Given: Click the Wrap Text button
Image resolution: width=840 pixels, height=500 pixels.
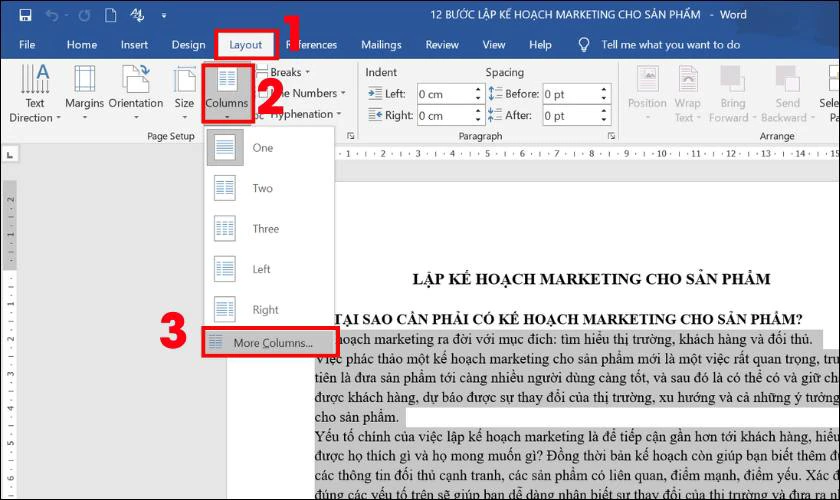Looking at the screenshot, I should 687,93.
